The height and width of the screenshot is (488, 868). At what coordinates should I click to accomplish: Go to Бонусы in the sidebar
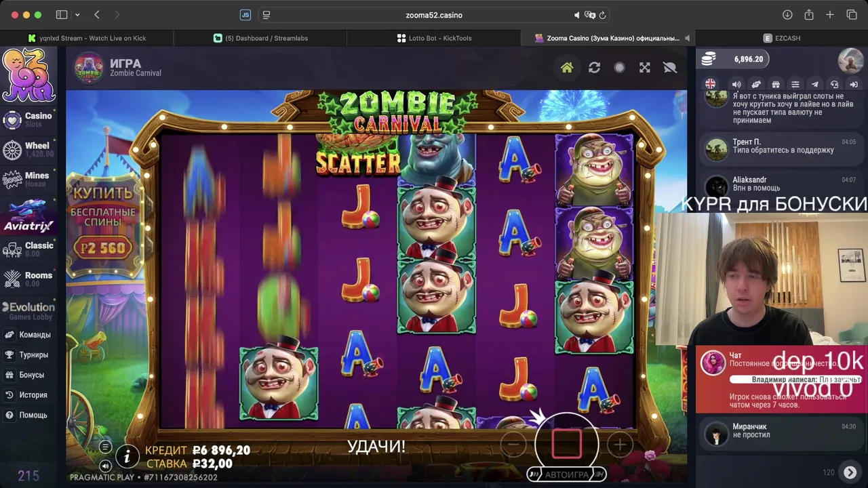28,375
